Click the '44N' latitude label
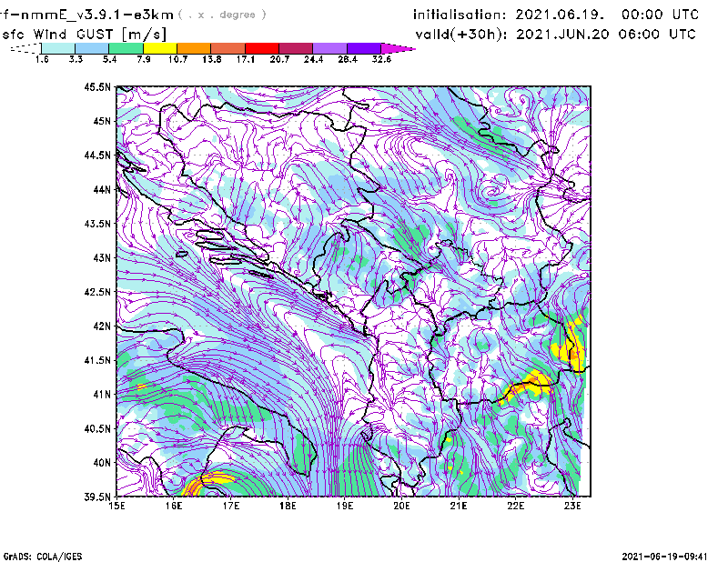 [102, 189]
